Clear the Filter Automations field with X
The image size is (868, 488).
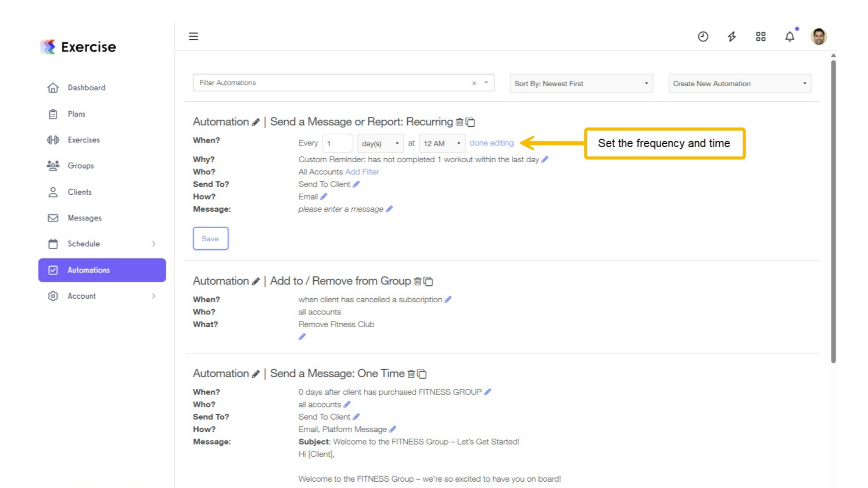(x=474, y=83)
